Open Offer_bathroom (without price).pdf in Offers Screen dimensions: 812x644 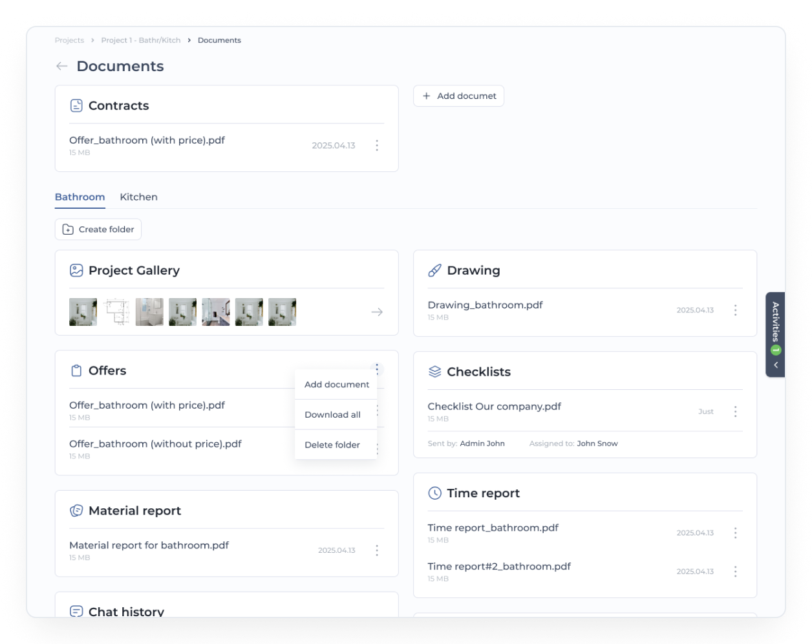click(155, 444)
